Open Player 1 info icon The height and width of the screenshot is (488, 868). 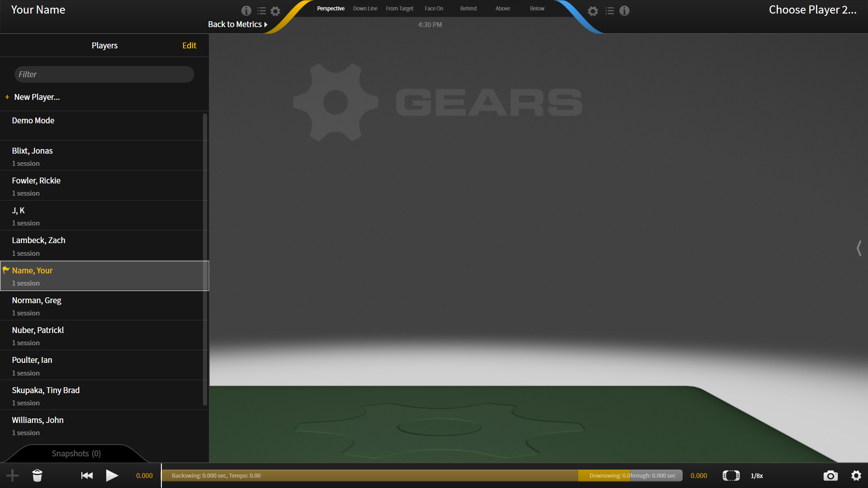point(246,11)
